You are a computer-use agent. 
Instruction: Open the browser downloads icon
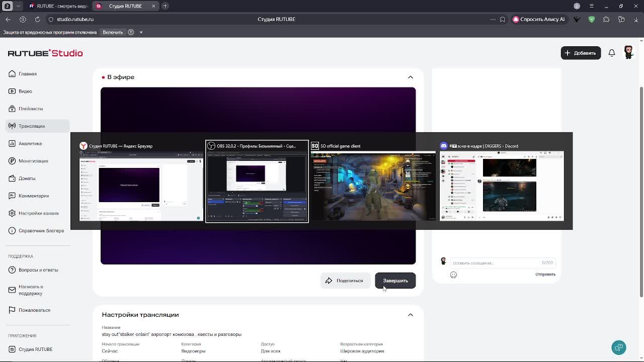tap(636, 19)
